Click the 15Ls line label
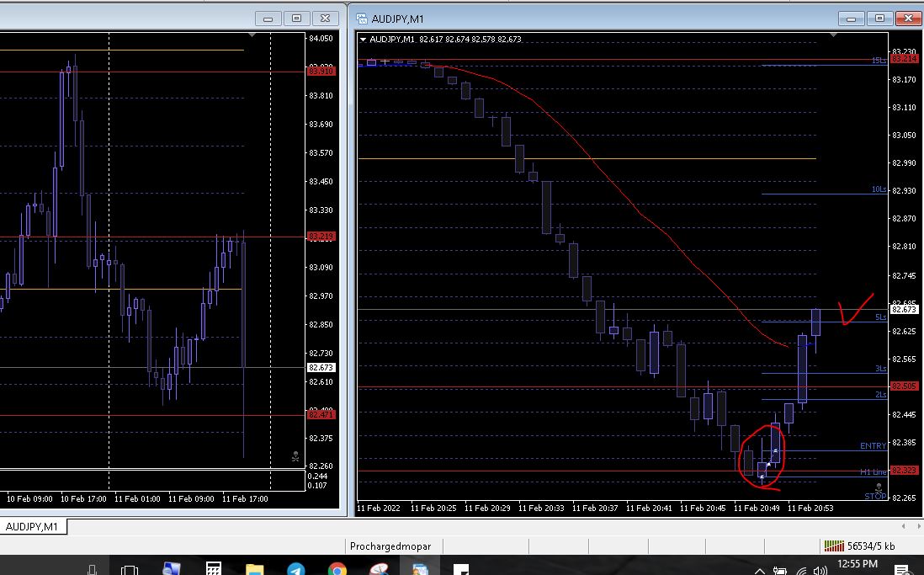The width and height of the screenshot is (924, 575). (879, 60)
